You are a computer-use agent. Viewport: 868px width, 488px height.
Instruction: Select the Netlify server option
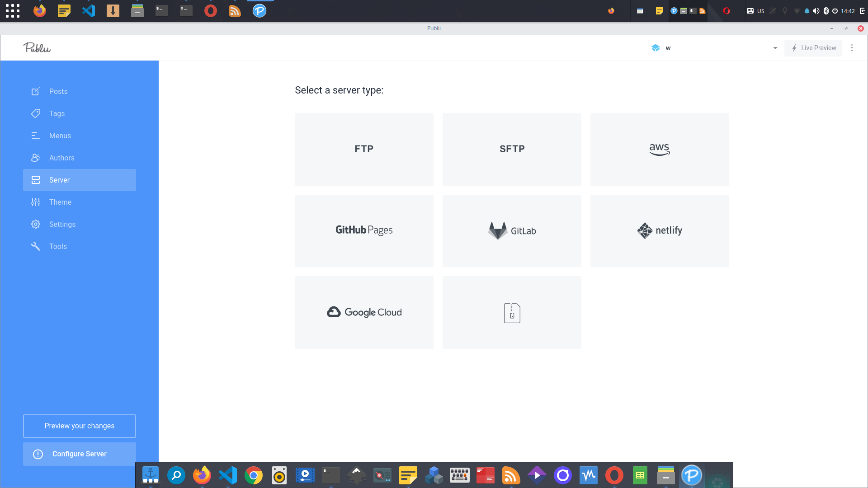click(x=659, y=230)
